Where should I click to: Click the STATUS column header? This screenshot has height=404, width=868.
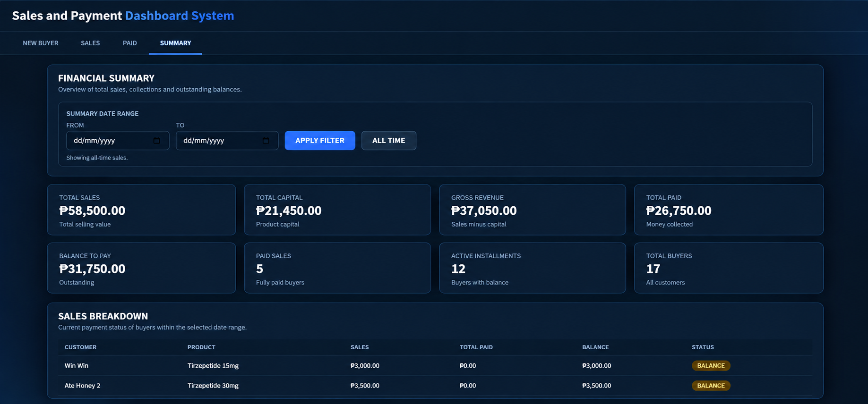tap(703, 347)
